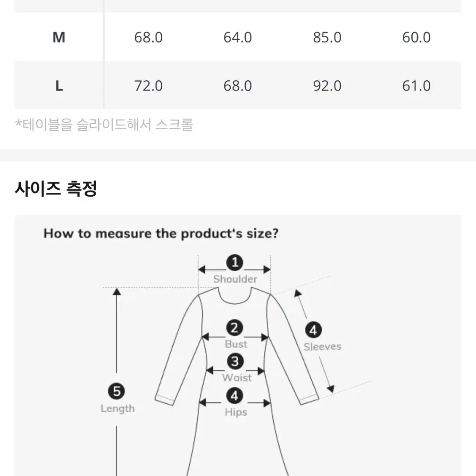Click the 61.0 value in the L row
Viewport: 476px width, 476px height.
(417, 86)
